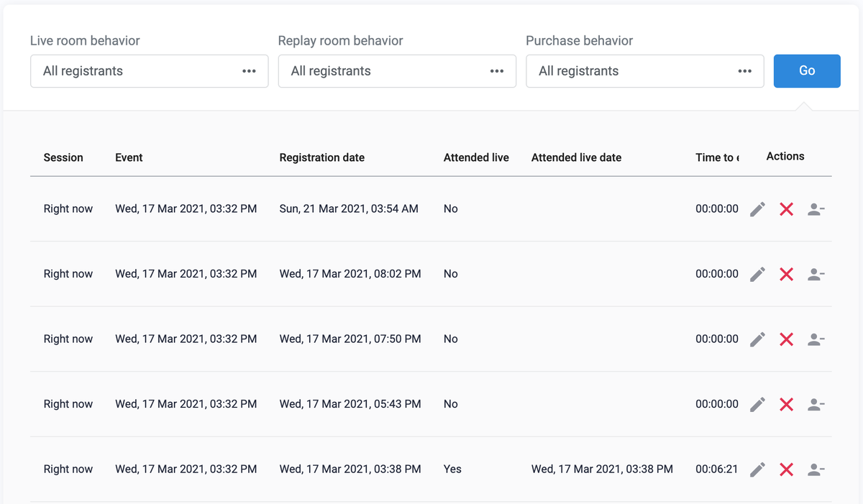The width and height of the screenshot is (863, 504).
Task: Edit the registrant who attended live
Action: tap(757, 469)
